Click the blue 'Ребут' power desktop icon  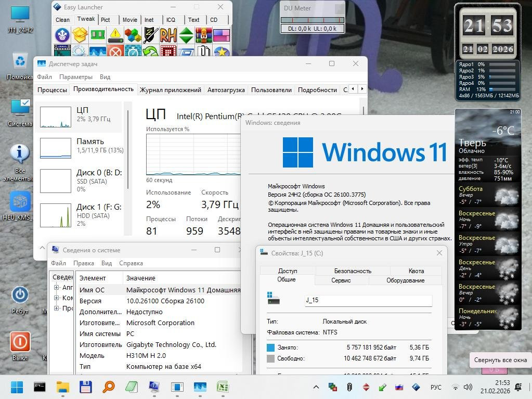20,295
